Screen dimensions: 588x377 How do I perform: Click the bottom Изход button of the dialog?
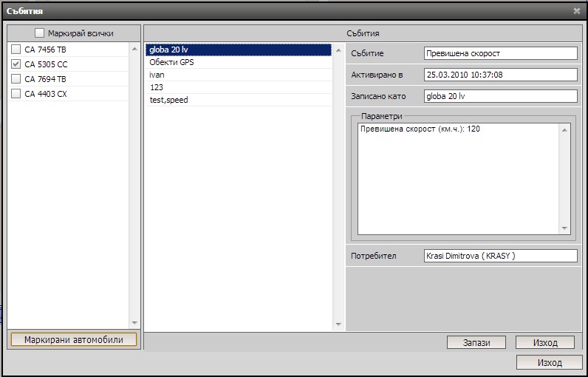pyautogui.click(x=550, y=363)
